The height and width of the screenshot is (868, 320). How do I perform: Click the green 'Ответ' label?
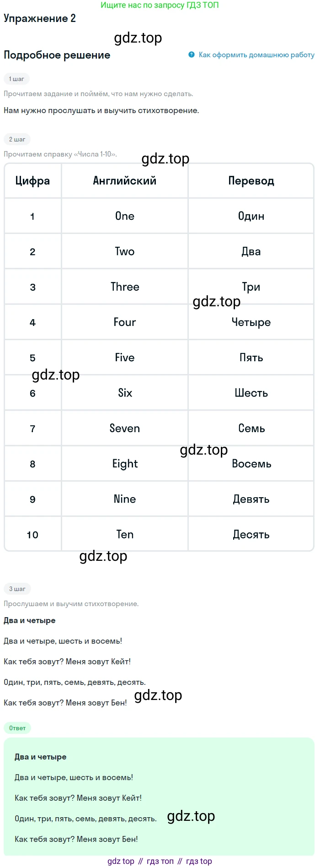point(17,728)
